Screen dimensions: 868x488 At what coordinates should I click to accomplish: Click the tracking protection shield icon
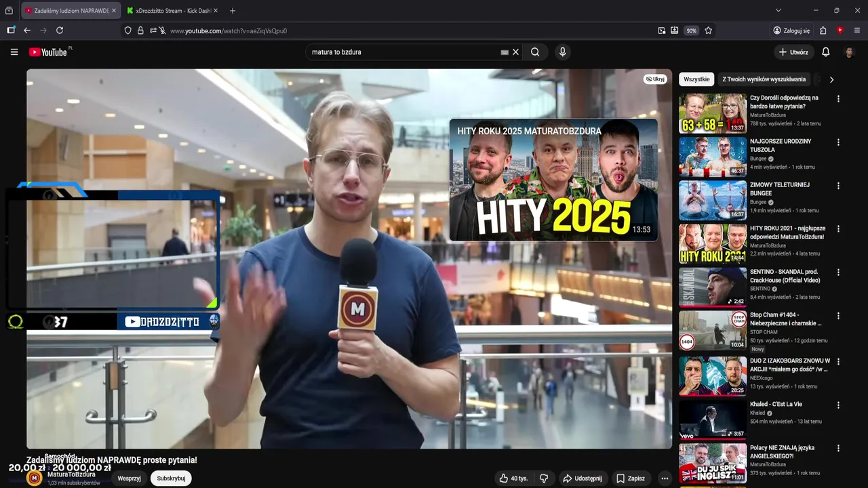point(128,30)
